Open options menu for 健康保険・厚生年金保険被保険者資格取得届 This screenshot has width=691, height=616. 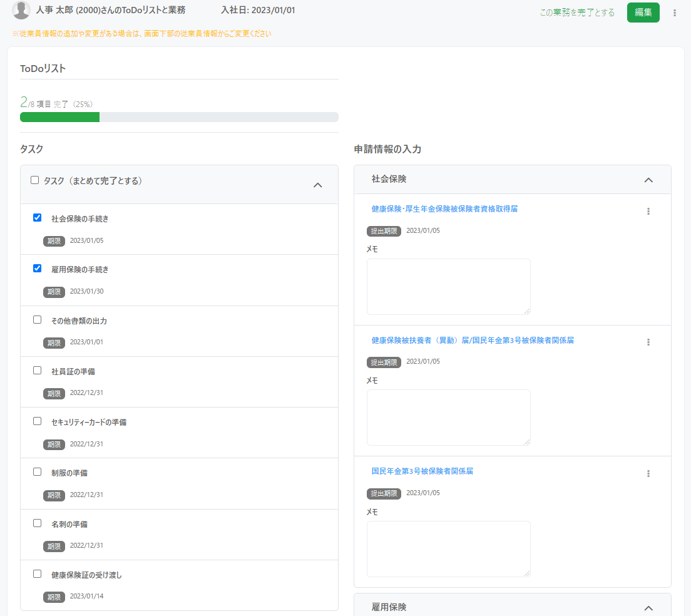tap(648, 212)
